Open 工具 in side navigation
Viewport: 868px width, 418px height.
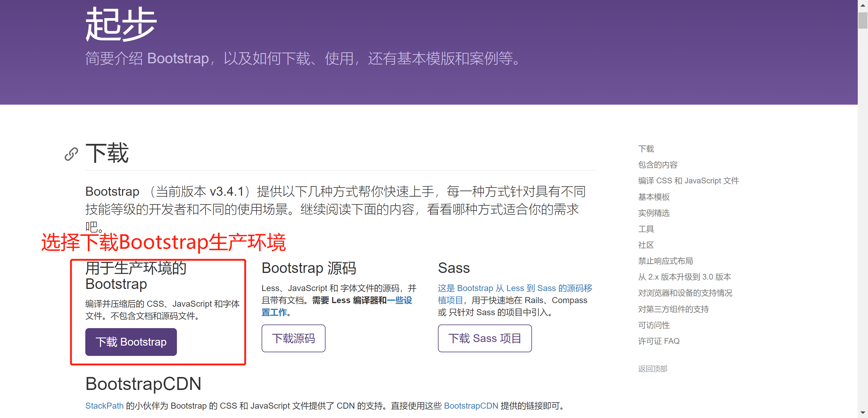(x=646, y=229)
